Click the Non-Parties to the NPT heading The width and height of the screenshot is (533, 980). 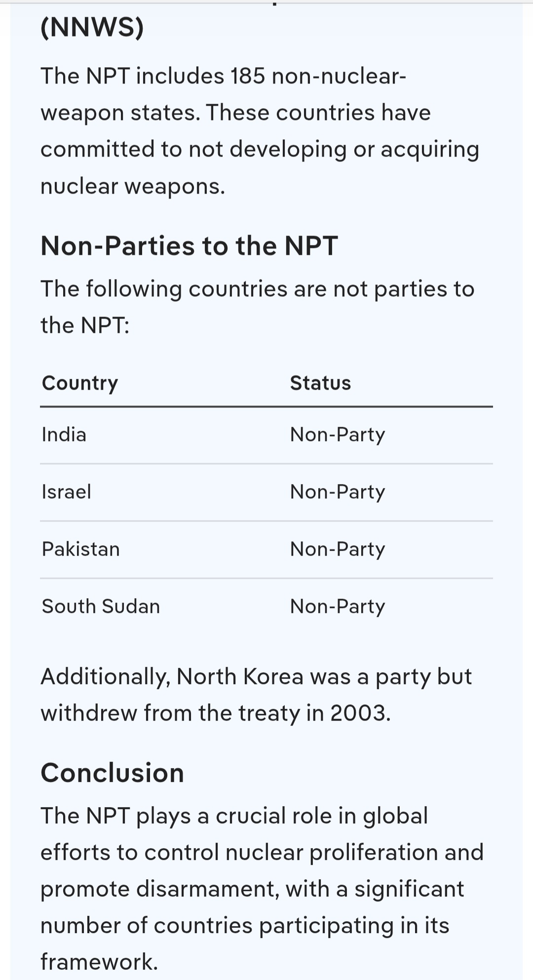[x=189, y=246]
